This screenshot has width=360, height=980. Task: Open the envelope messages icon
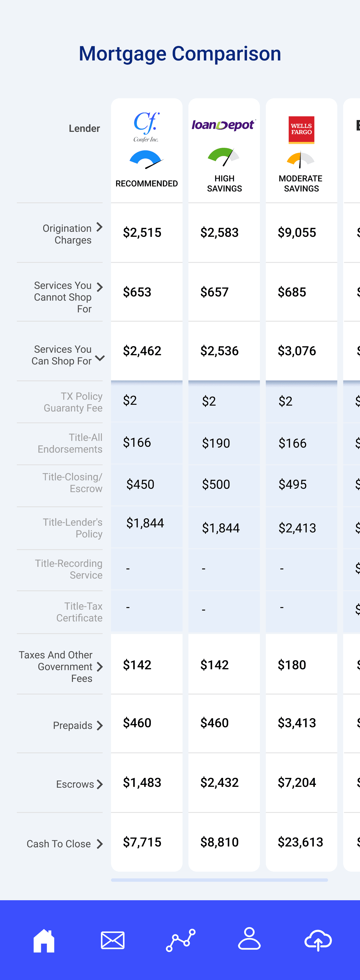coord(112,940)
